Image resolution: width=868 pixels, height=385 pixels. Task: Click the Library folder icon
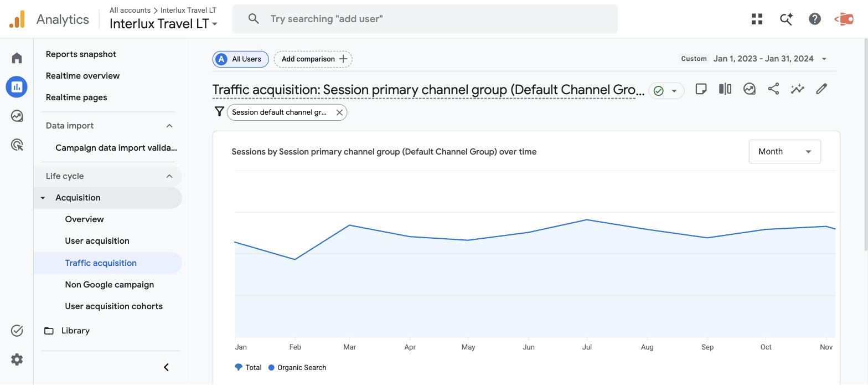[x=49, y=331]
